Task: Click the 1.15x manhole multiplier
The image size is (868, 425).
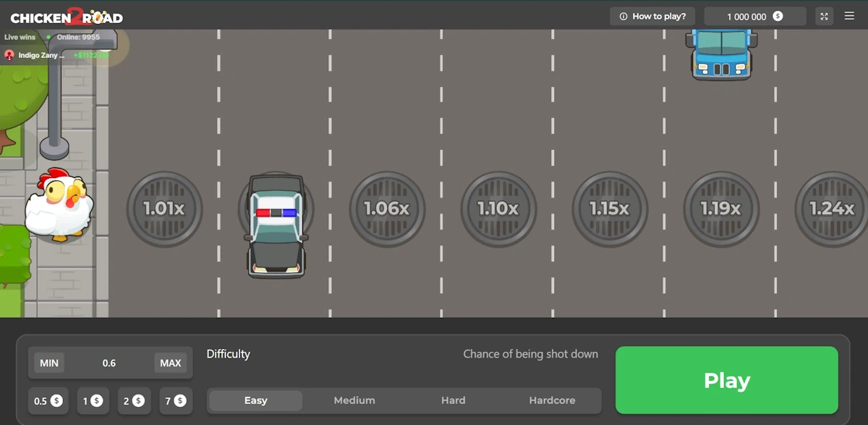Action: 610,209
